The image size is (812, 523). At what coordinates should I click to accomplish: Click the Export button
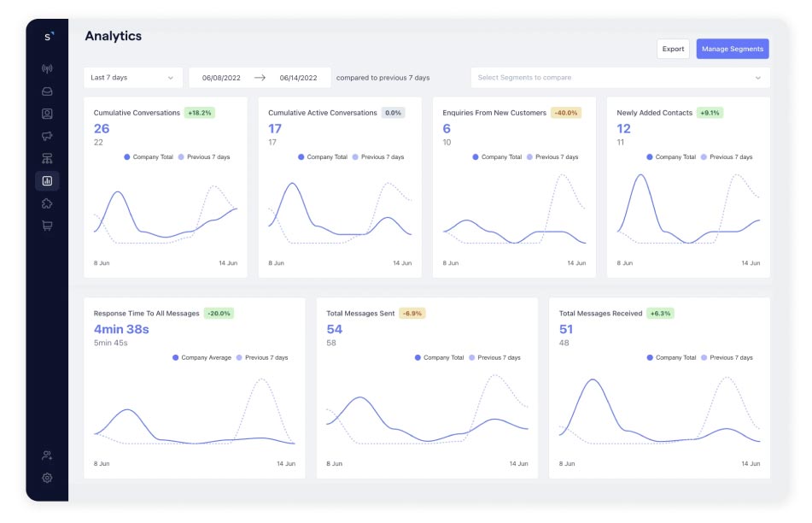(x=673, y=49)
